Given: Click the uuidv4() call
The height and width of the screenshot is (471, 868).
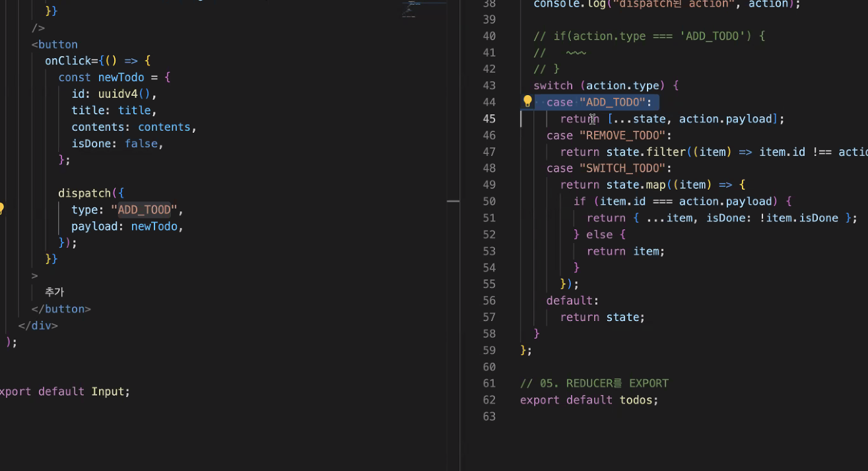Looking at the screenshot, I should click(124, 94).
